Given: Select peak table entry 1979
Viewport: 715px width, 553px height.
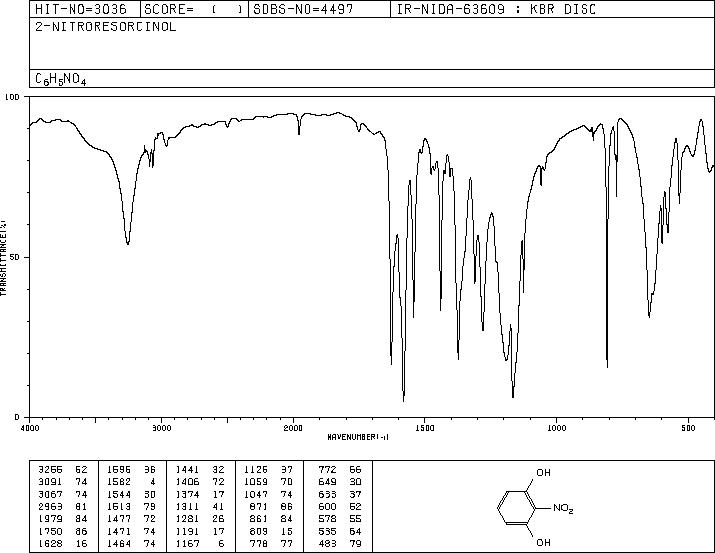Looking at the screenshot, I should point(50,519).
